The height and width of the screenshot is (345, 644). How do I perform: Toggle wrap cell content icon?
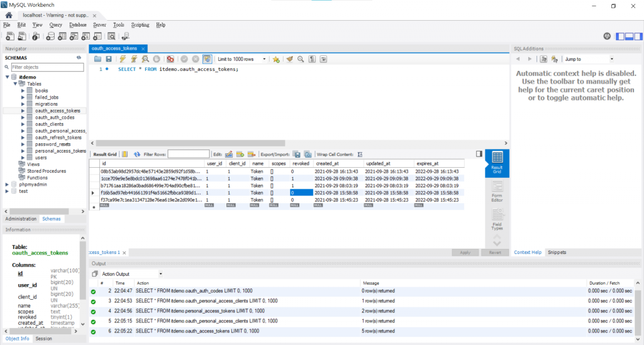click(360, 154)
